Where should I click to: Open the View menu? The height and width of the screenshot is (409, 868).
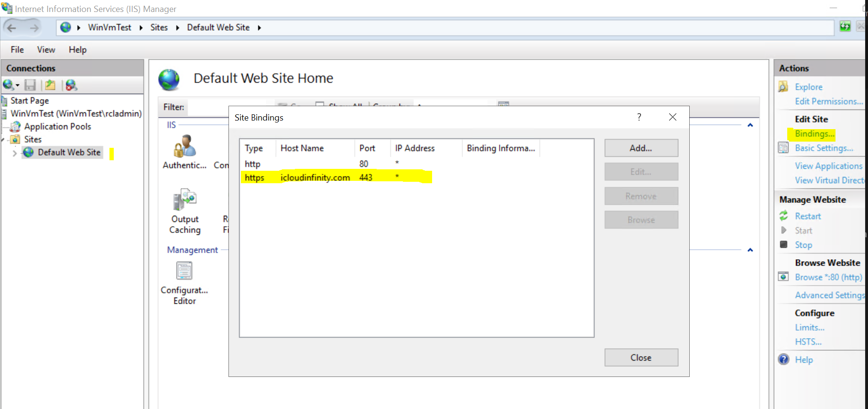point(46,50)
